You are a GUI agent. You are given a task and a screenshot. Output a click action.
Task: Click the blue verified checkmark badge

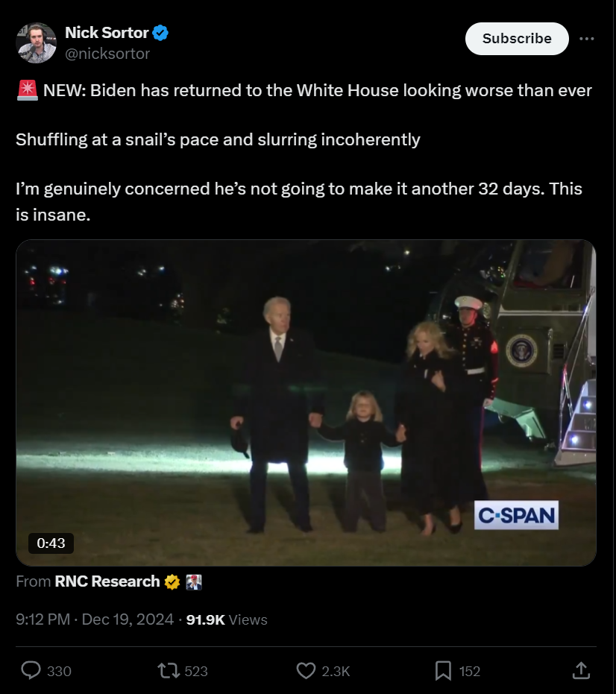[160, 33]
